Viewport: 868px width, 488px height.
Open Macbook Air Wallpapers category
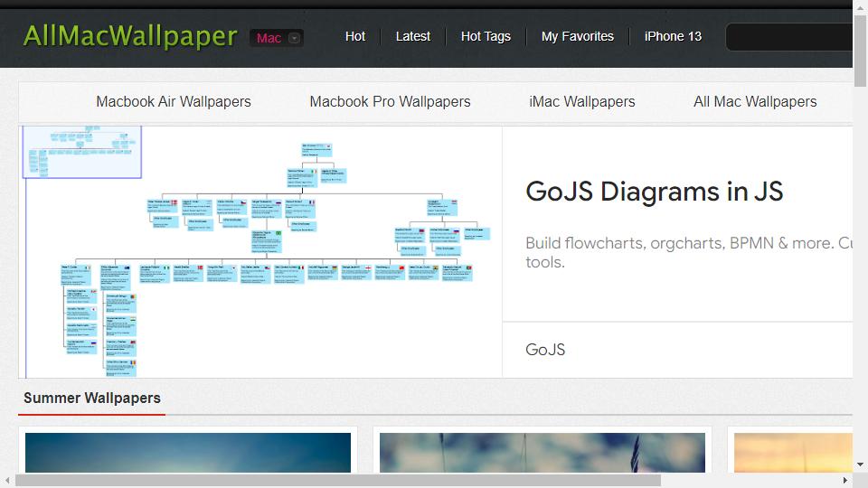[174, 102]
